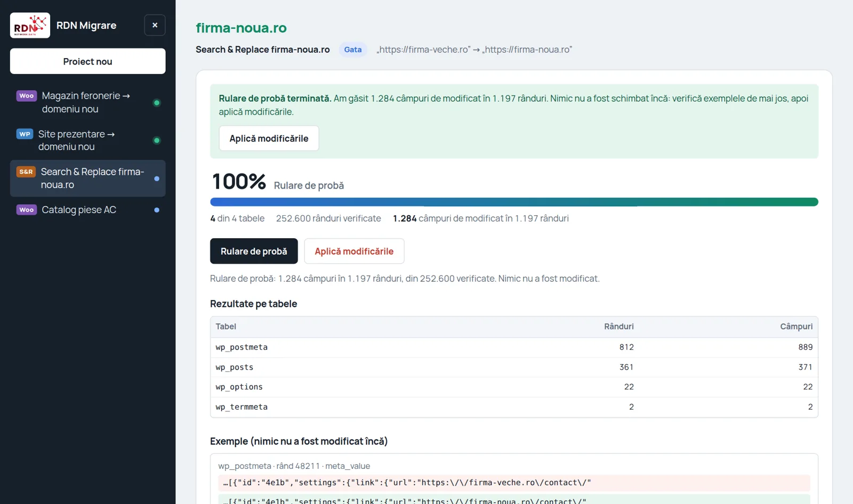Click the 361 rows value for wp_posts
This screenshot has width=853, height=504.
point(626,367)
